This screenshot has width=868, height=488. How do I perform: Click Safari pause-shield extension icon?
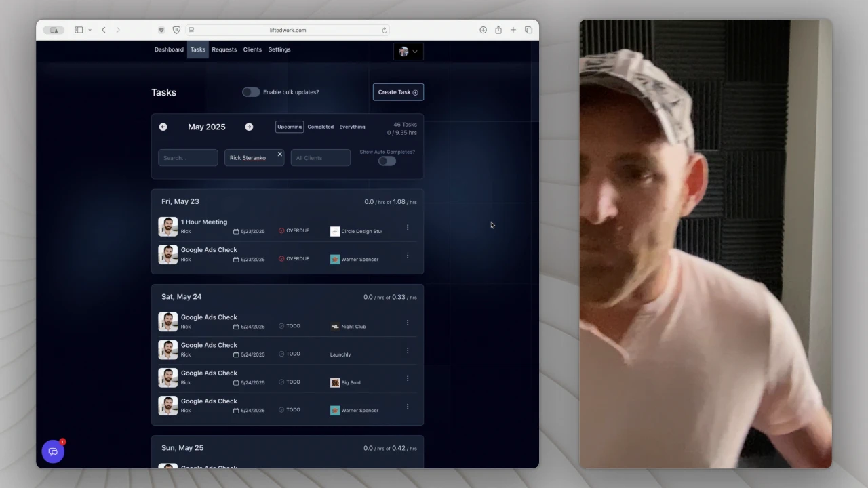click(x=176, y=30)
